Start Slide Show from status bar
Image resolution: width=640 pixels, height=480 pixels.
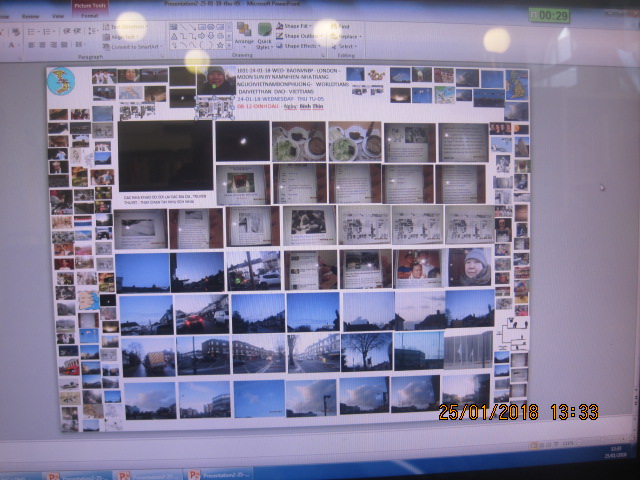tap(556, 444)
